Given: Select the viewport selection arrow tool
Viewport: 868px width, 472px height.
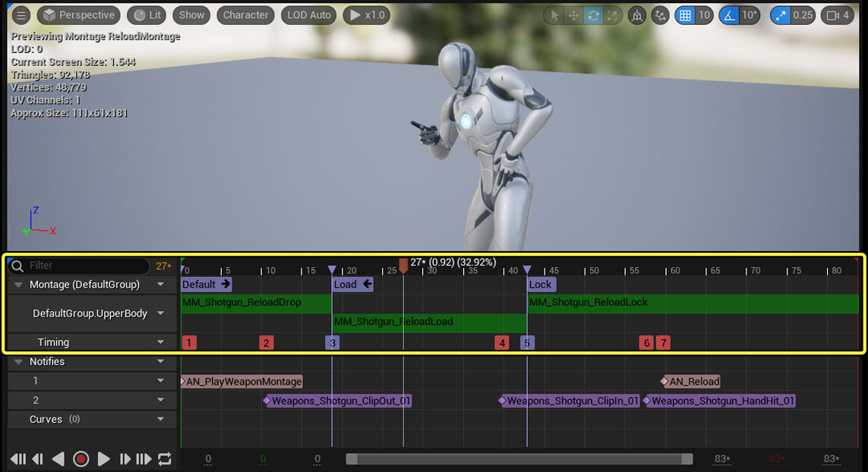Looking at the screenshot, I should 554,15.
